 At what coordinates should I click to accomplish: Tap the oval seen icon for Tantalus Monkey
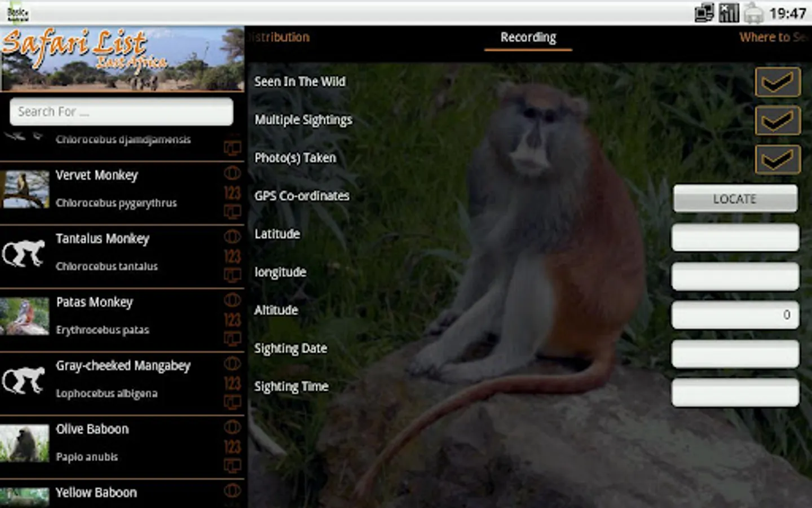coord(232,236)
